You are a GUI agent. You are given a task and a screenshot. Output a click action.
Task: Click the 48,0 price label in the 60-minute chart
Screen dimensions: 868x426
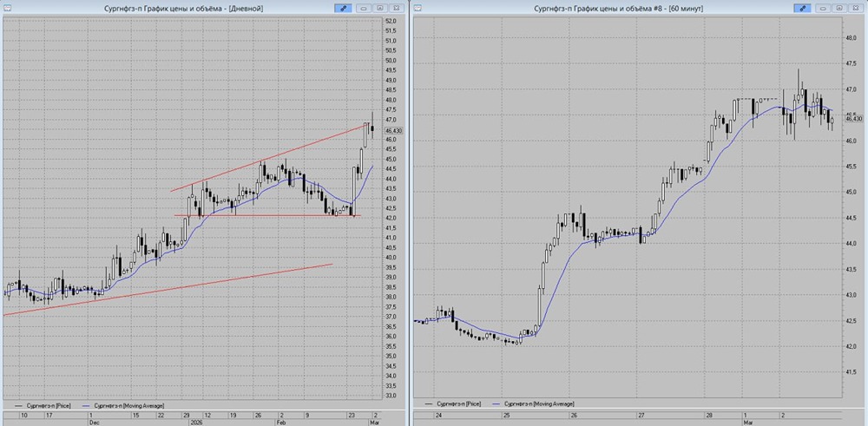851,37
